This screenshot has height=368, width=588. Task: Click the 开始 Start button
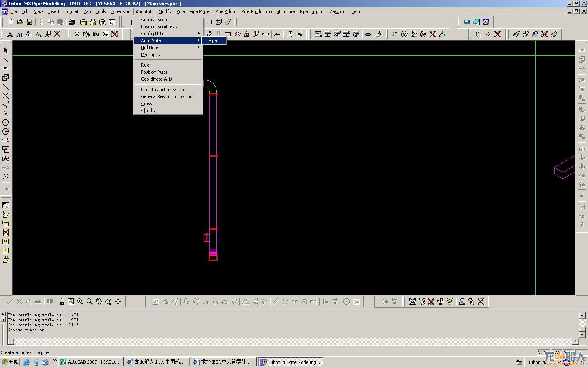point(11,362)
